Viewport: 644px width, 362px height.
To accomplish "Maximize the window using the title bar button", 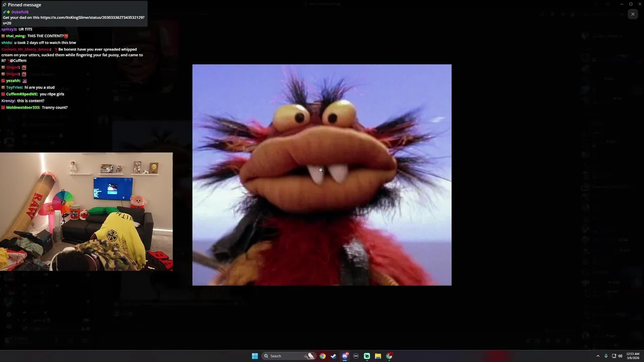I will (x=631, y=4).
